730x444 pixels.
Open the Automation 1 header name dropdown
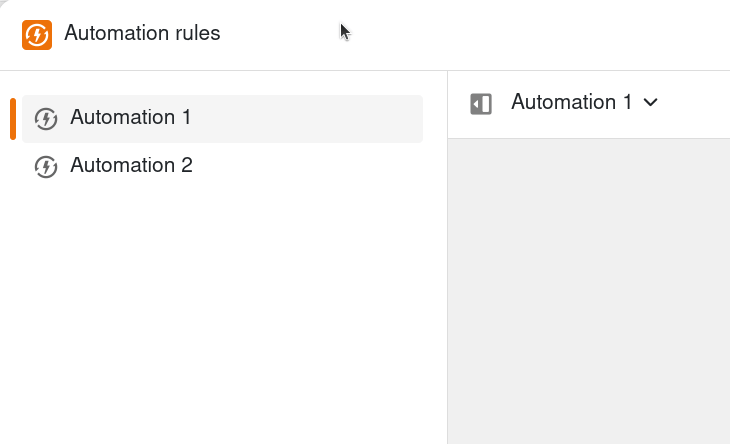571,102
